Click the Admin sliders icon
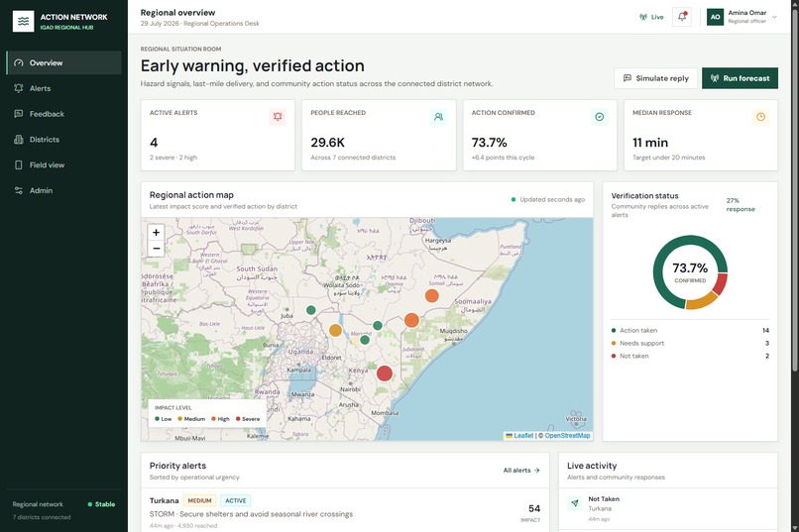The image size is (799, 532). (19, 190)
